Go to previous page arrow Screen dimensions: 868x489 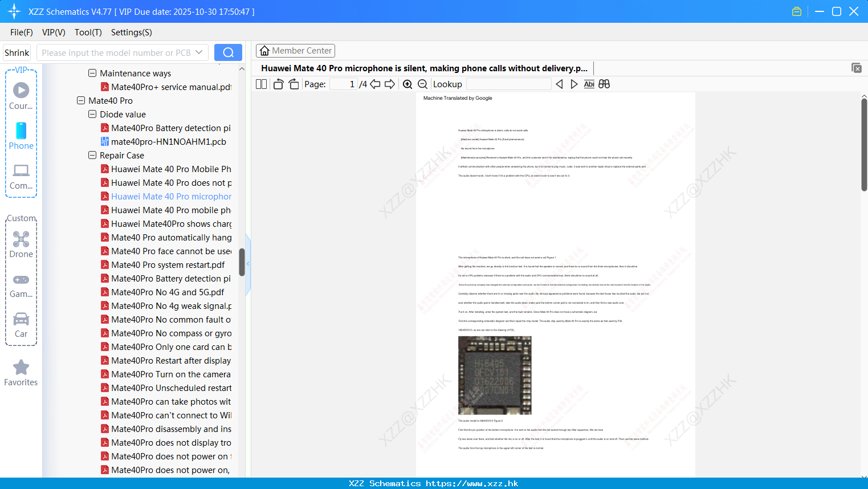click(x=375, y=84)
